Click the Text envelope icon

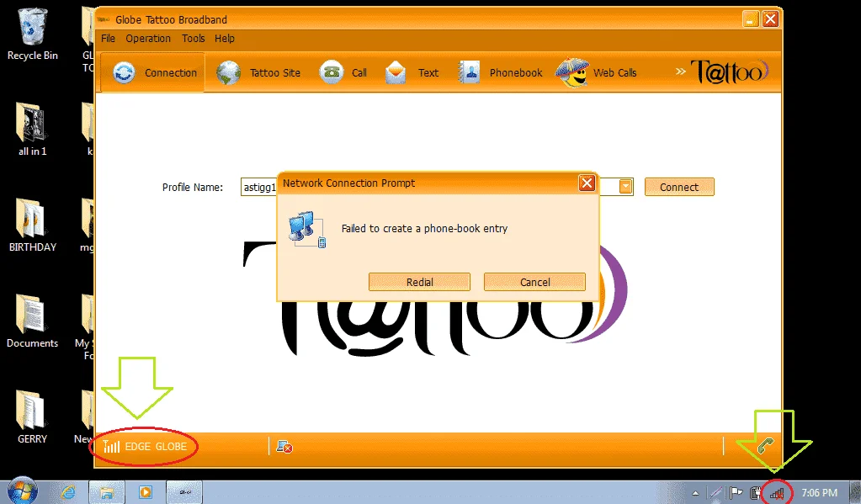pyautogui.click(x=396, y=72)
